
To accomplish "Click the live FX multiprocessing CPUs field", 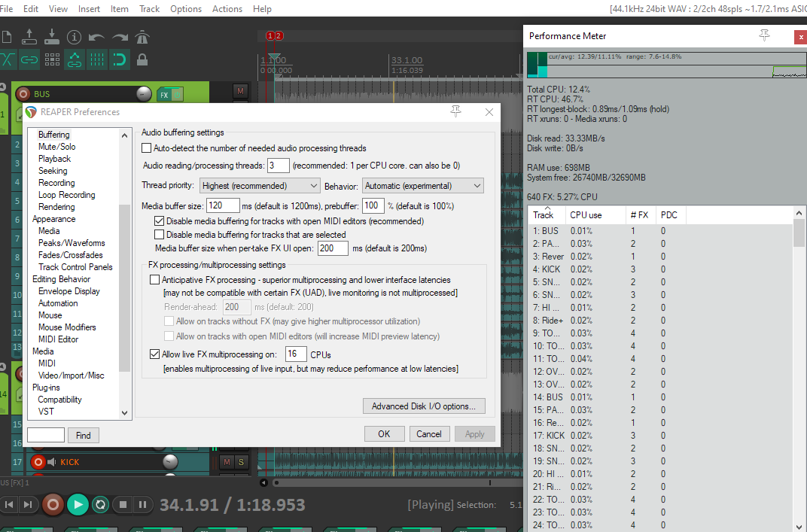I will tap(296, 354).
